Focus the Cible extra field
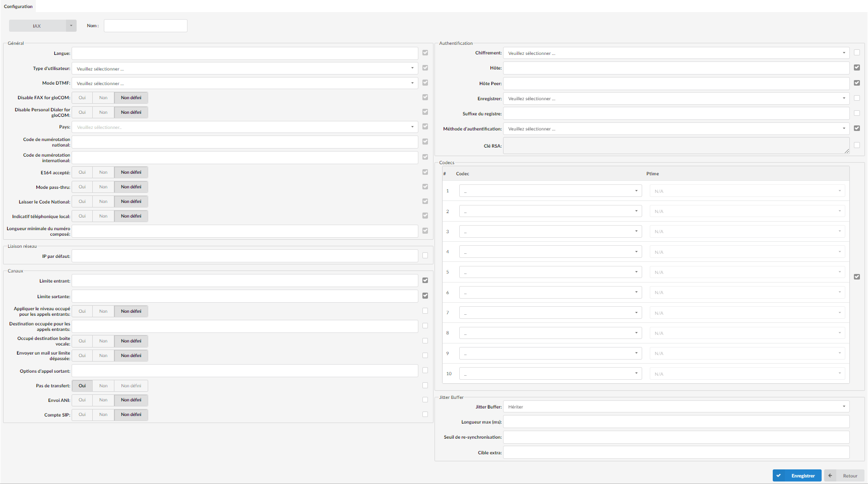868x484 pixels. point(676,452)
